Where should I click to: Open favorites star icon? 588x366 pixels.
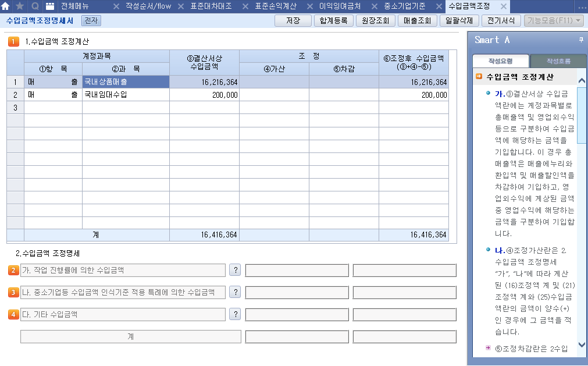(x=20, y=6)
